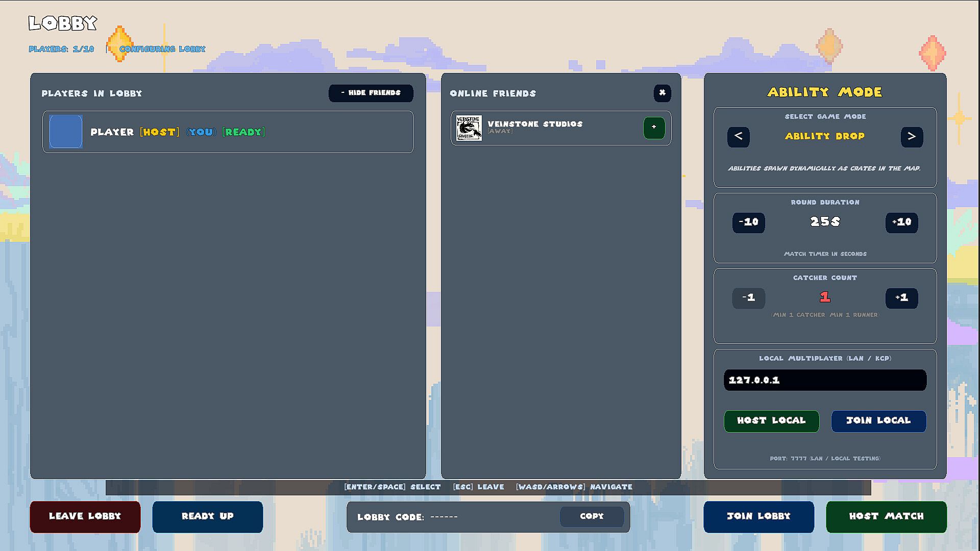Viewport: 980px width, 551px height.
Task: Decrease round duration by 10 seconds
Action: (x=749, y=222)
